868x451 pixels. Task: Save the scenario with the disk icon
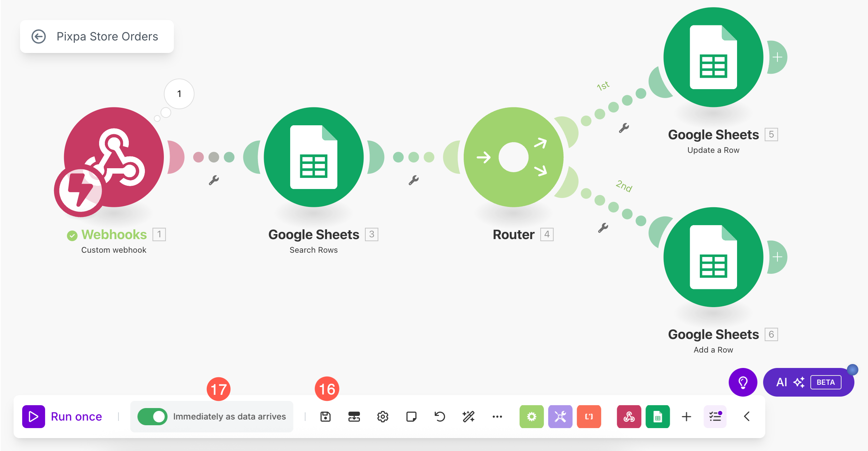coord(326,417)
